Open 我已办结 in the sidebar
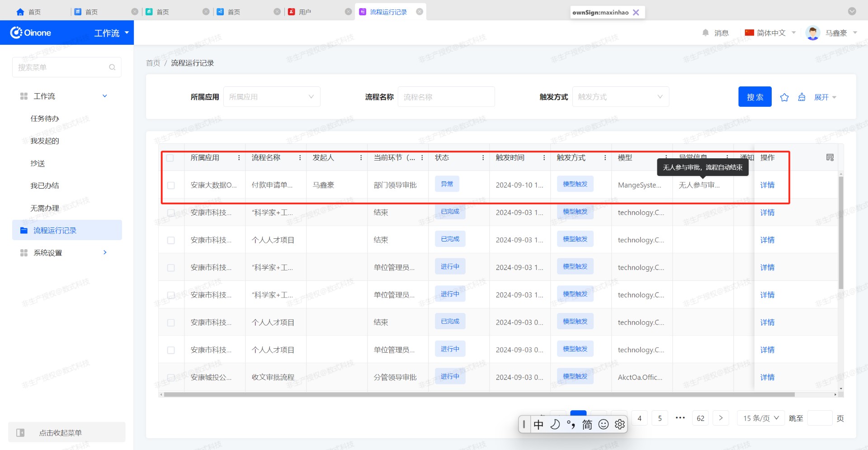The height and width of the screenshot is (450, 868). [x=45, y=185]
